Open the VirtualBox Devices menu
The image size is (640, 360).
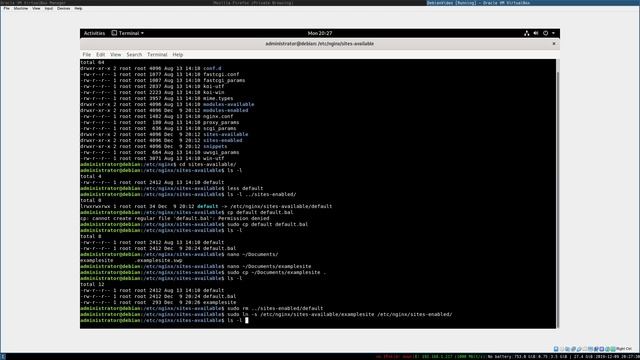(63, 8)
